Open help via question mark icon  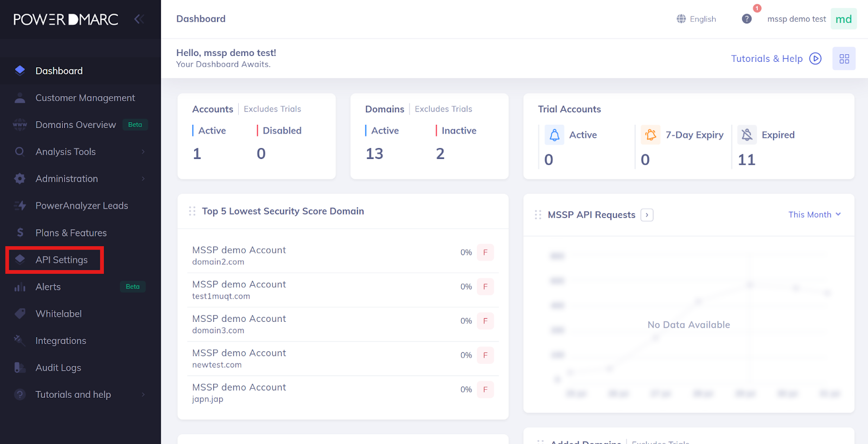click(x=747, y=19)
